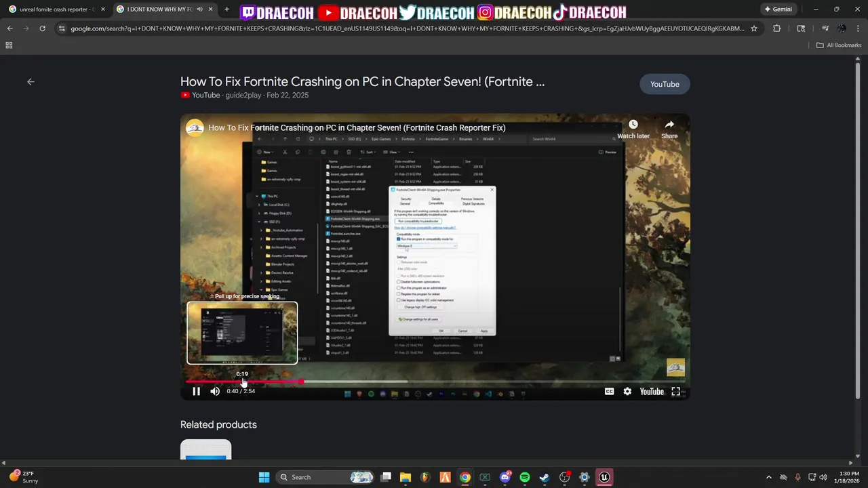Open Discord from the taskbar
868x488 pixels.
click(505, 477)
